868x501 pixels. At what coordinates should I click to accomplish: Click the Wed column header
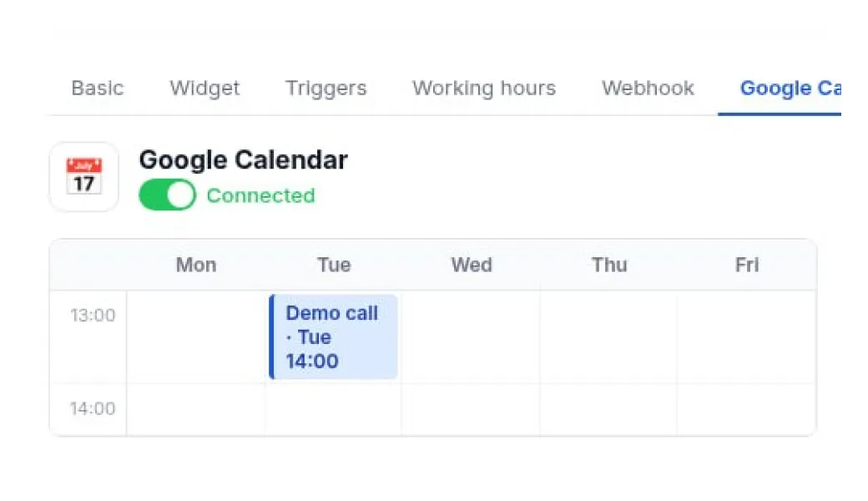472,265
